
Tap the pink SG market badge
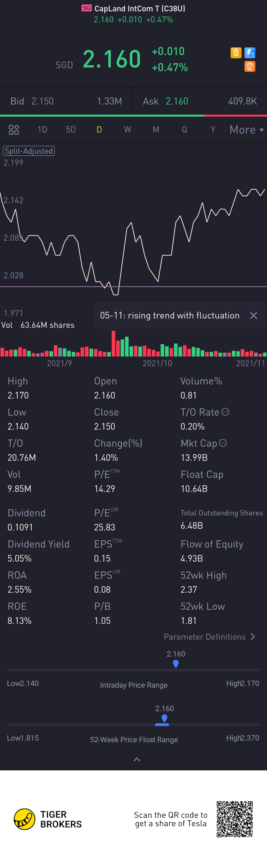(87, 8)
